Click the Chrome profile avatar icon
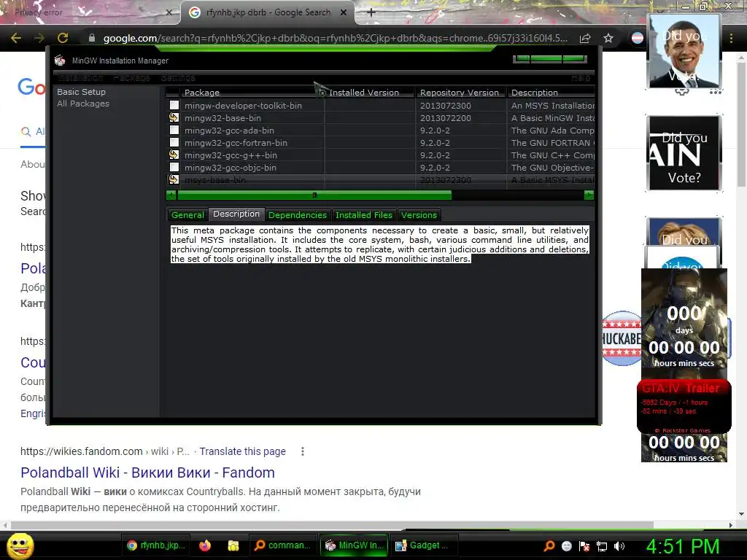This screenshot has height=560, width=747. (x=638, y=38)
